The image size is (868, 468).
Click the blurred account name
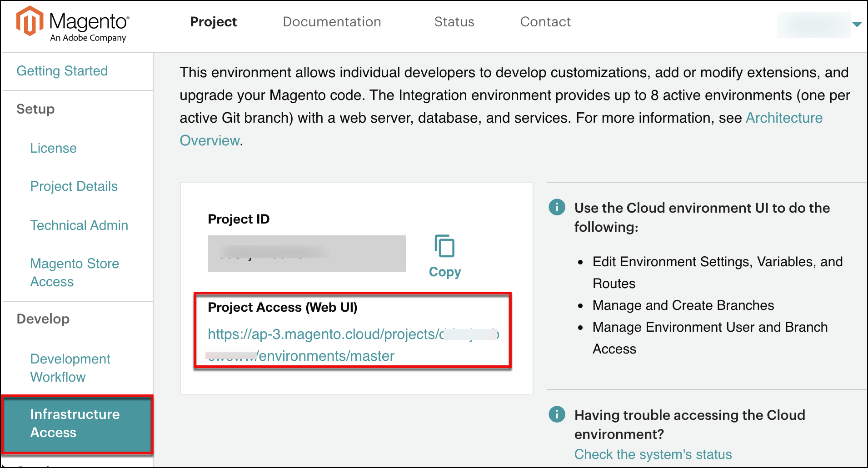click(813, 25)
